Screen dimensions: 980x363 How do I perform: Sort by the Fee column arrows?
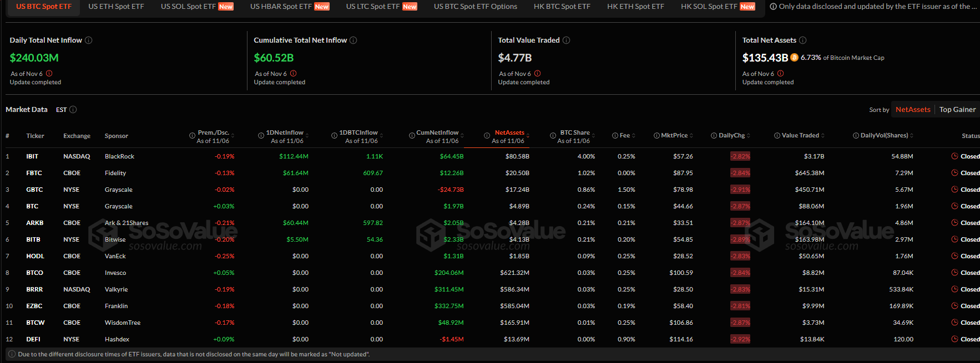point(634,136)
